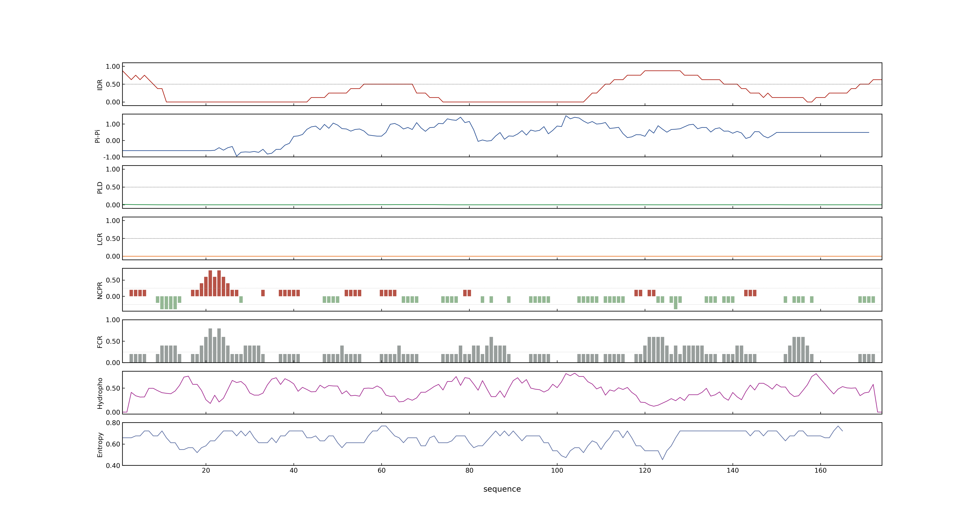The width and height of the screenshot is (980, 523).
Task: Click x-axis tick label 80
Action: point(469,470)
